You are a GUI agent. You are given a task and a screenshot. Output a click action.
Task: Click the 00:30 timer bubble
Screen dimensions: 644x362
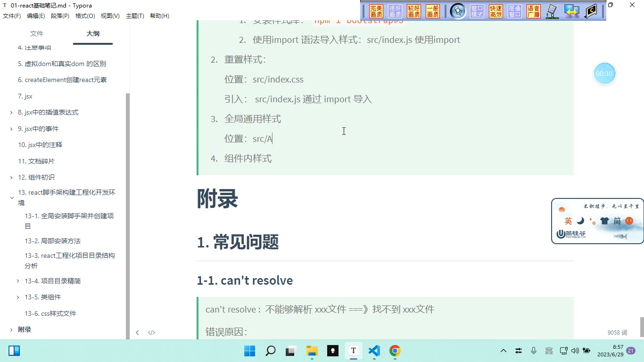tap(604, 74)
